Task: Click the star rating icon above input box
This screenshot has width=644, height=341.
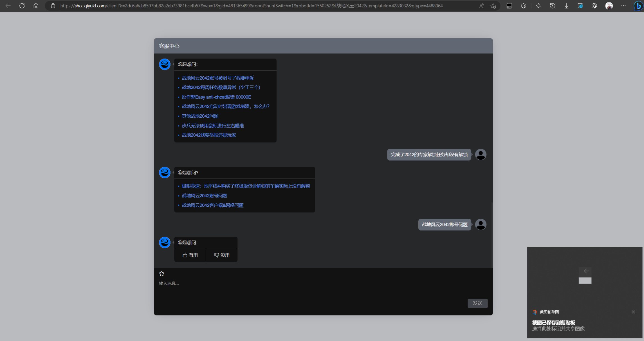Action: tap(161, 273)
